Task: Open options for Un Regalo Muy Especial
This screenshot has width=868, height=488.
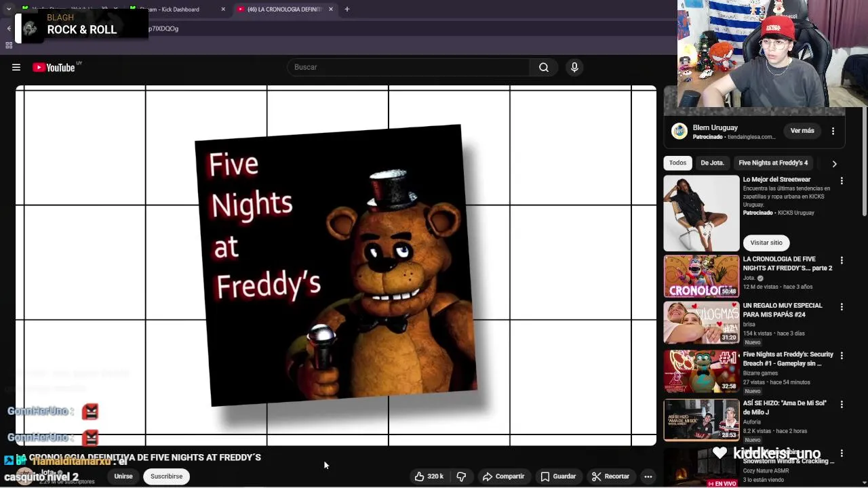Action: [842, 307]
